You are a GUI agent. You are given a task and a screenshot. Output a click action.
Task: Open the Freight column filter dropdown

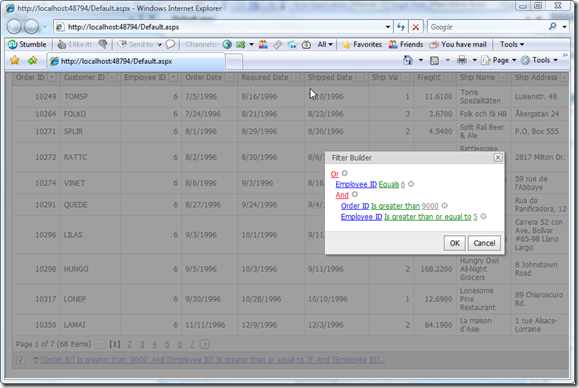(x=448, y=77)
